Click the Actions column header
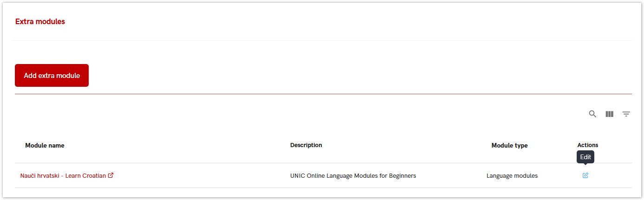 (x=587, y=145)
